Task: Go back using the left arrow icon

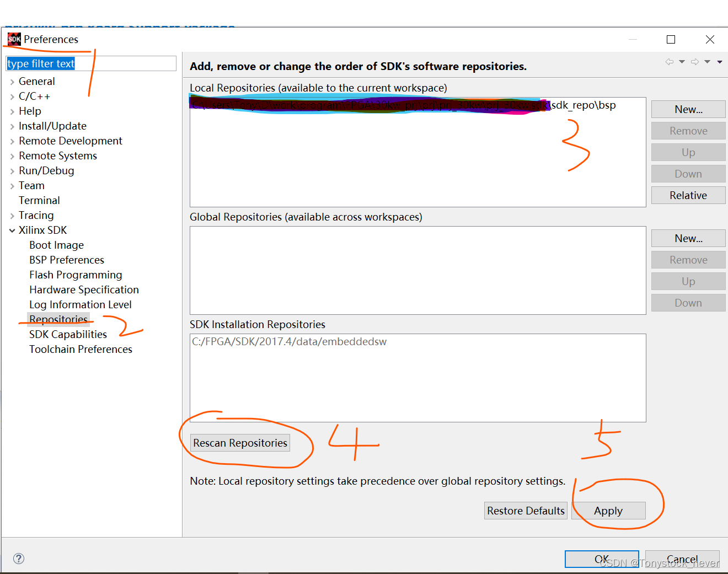Action: 670,62
